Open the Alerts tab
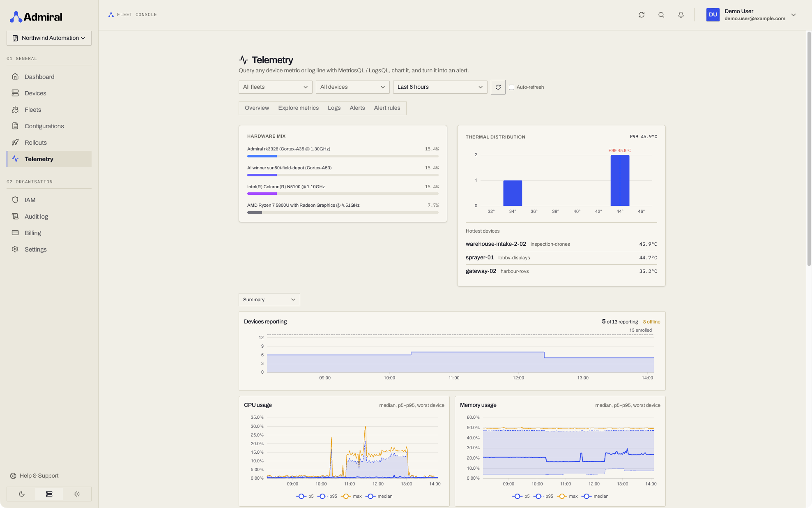Screen dimensions: 812x508 tap(357, 108)
